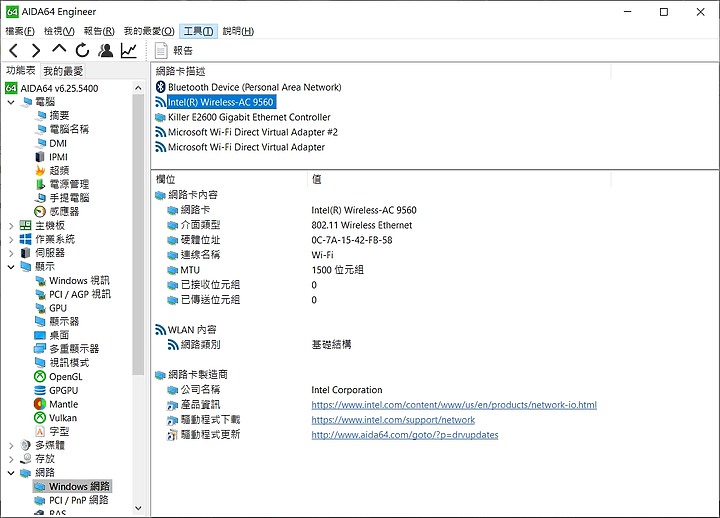The image size is (720, 518).
Task: Expand the 伺服器 tree node
Action: click(x=11, y=253)
